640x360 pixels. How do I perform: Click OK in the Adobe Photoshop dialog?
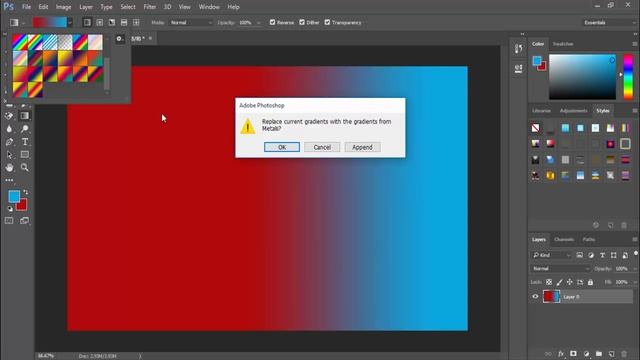point(282,147)
